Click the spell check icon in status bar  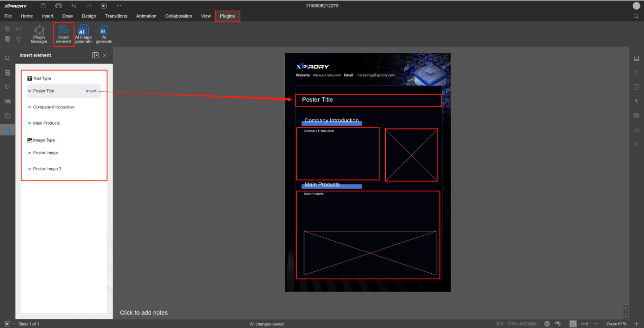[558, 323]
